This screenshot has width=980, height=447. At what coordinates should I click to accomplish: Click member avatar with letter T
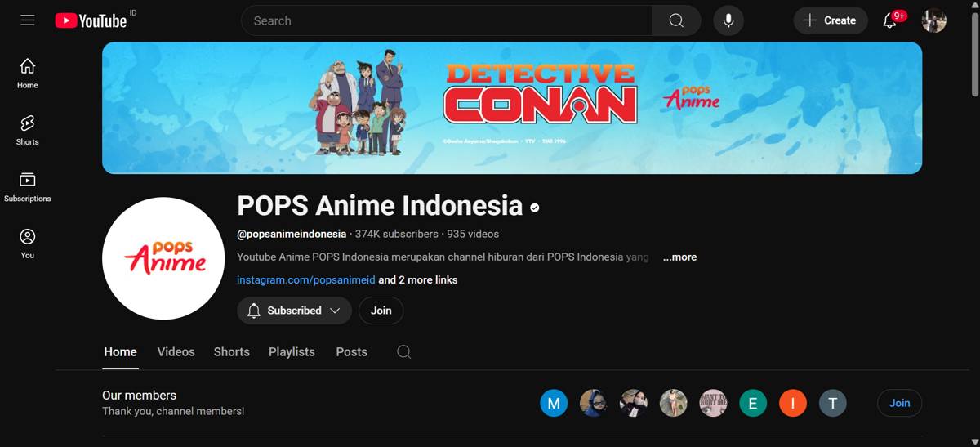coord(833,403)
